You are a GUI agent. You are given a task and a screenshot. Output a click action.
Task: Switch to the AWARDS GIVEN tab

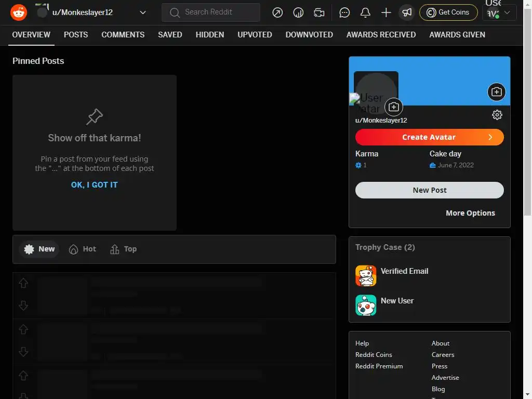tap(457, 35)
